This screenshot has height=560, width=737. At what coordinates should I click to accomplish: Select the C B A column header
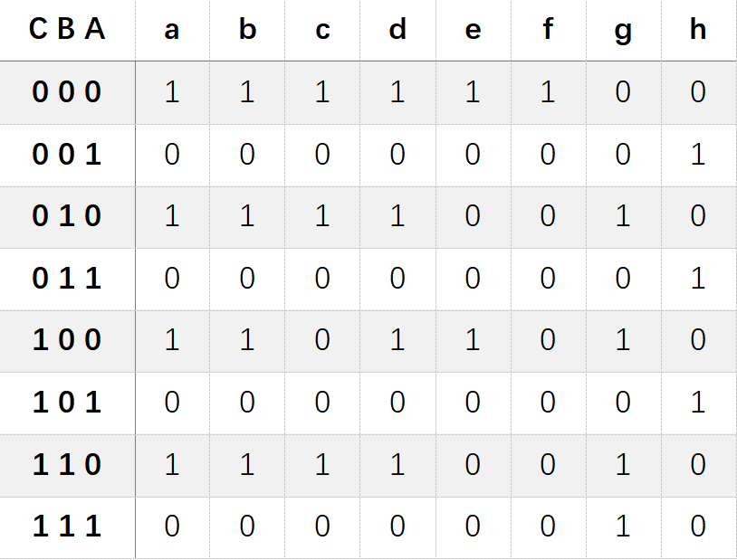[67, 29]
